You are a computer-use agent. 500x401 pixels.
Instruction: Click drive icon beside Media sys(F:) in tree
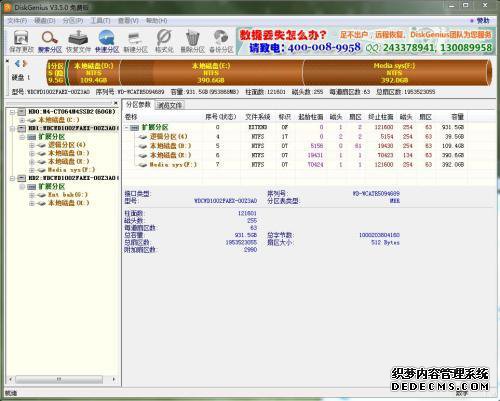pos(41,170)
